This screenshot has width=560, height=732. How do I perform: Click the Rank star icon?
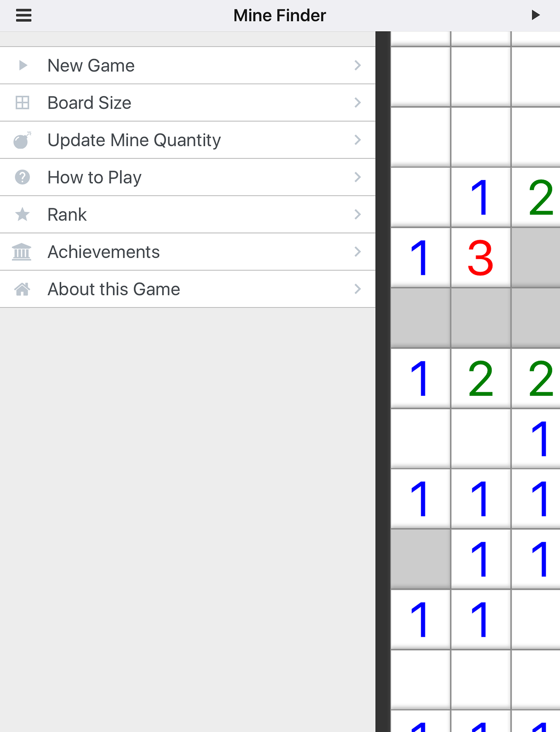[x=22, y=214]
